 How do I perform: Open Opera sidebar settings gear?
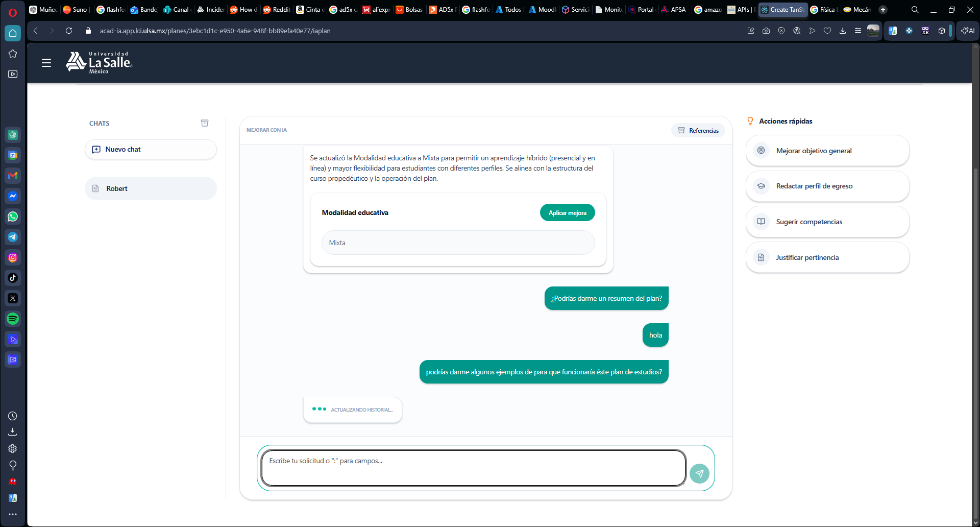tap(13, 448)
